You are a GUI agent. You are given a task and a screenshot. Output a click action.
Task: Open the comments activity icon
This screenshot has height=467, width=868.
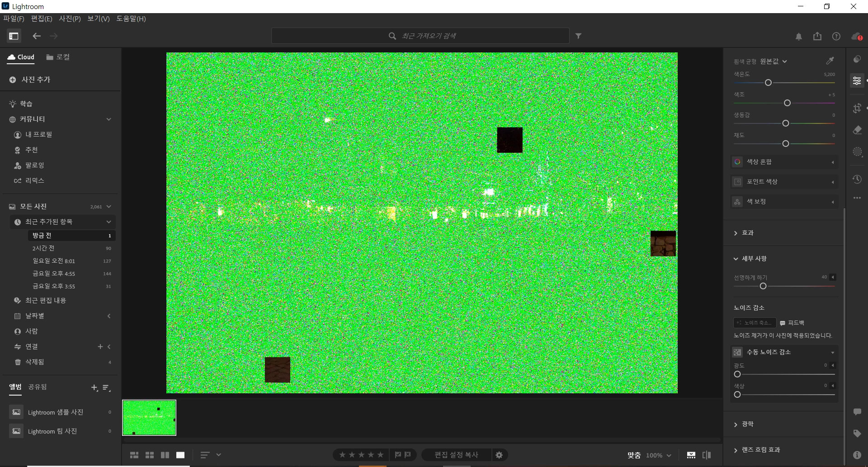857,412
